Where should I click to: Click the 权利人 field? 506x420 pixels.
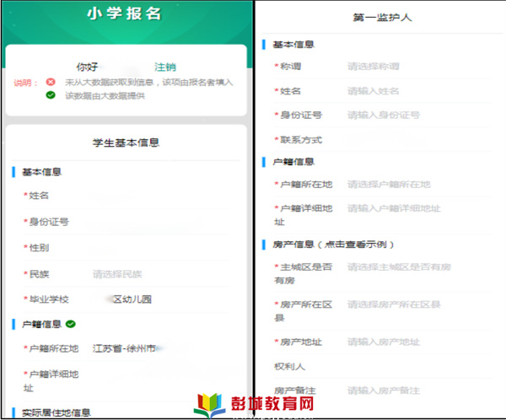384,367
